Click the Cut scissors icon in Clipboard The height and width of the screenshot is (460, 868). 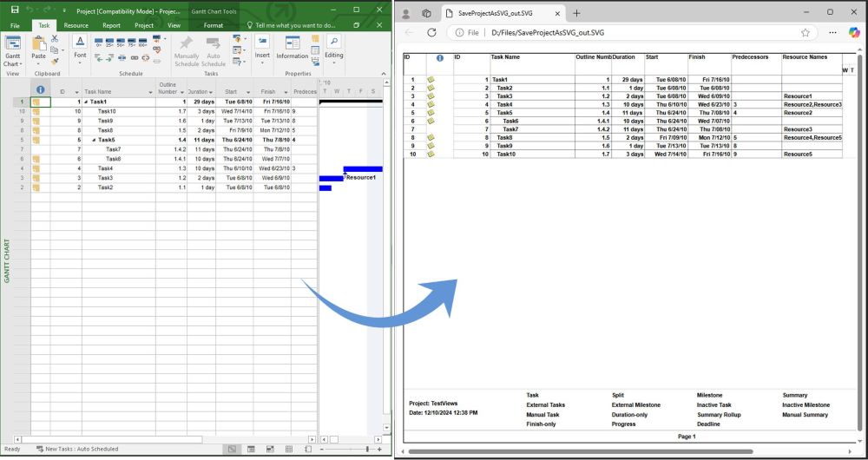coord(56,39)
